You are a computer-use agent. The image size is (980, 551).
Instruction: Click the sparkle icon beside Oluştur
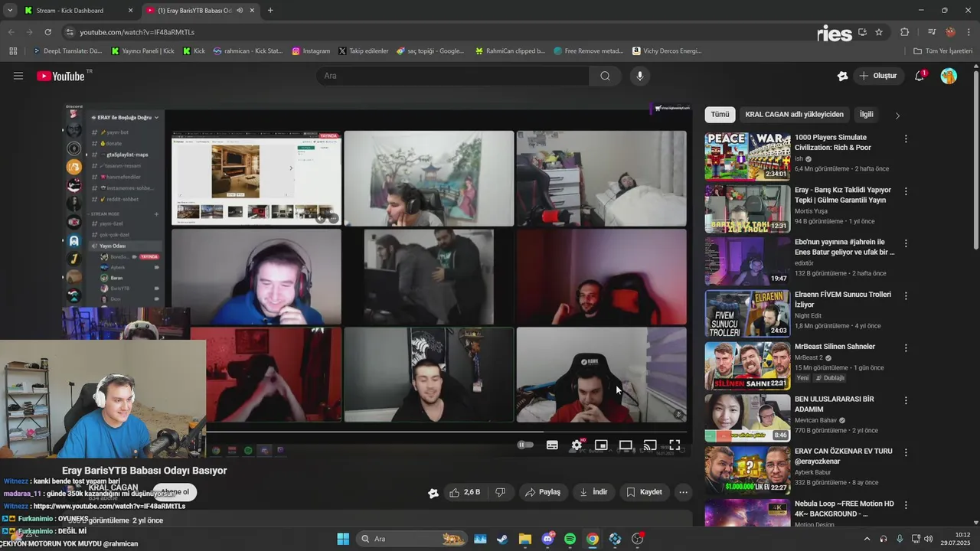tap(843, 76)
